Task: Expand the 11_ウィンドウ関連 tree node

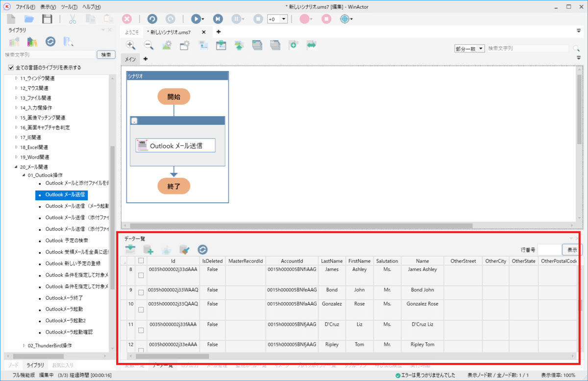Action: pos(16,78)
